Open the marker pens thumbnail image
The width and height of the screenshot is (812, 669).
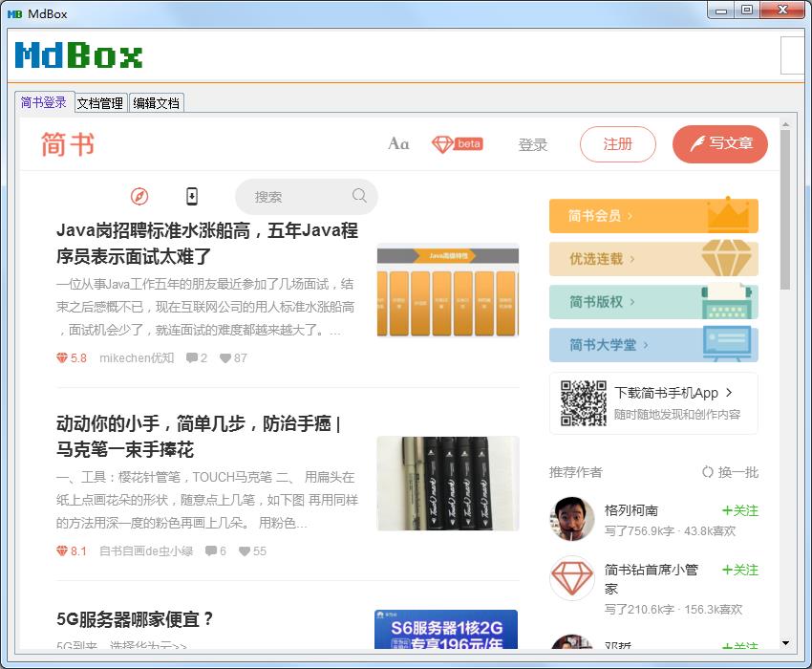tap(447, 484)
